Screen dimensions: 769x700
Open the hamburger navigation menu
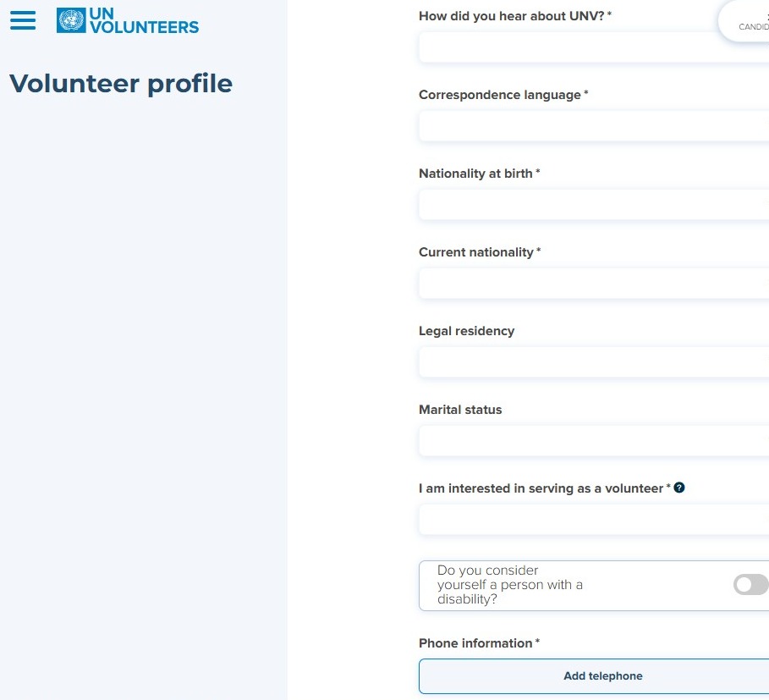tap(23, 20)
